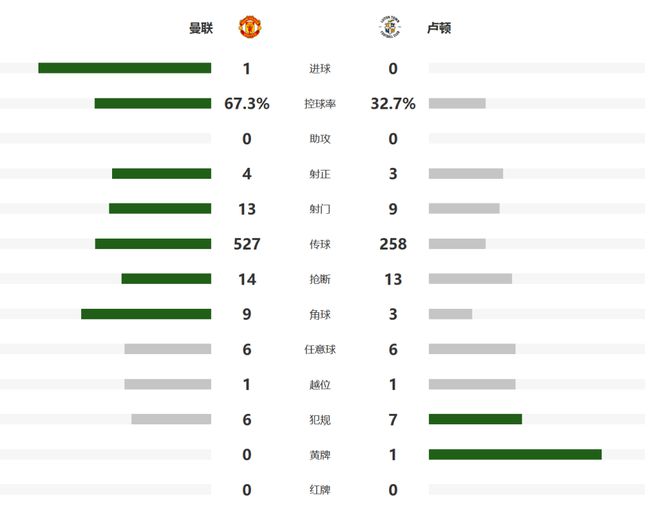Click Luton's gray 32.7% possession bar
This screenshot has height=513, width=660.
[457, 103]
